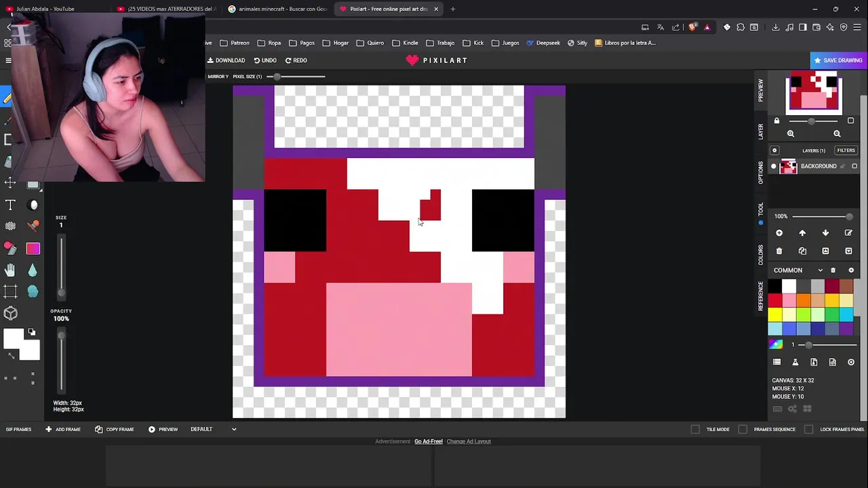This screenshot has height=488, width=868.
Task: Click the Go Ad-Free link
Action: coord(429,441)
